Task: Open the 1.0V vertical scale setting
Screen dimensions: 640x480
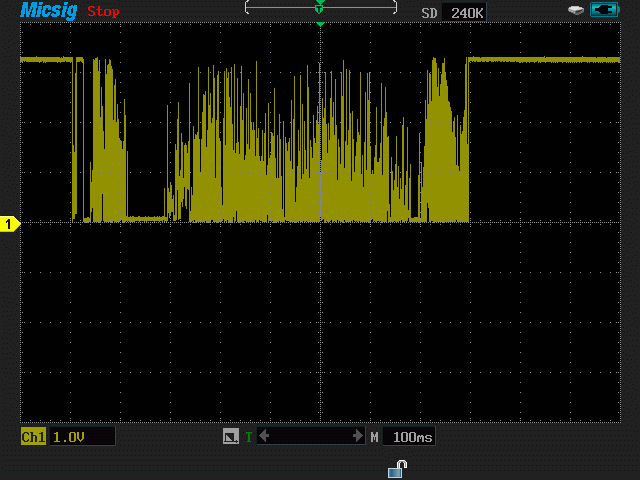Action: pyautogui.click(x=80, y=437)
